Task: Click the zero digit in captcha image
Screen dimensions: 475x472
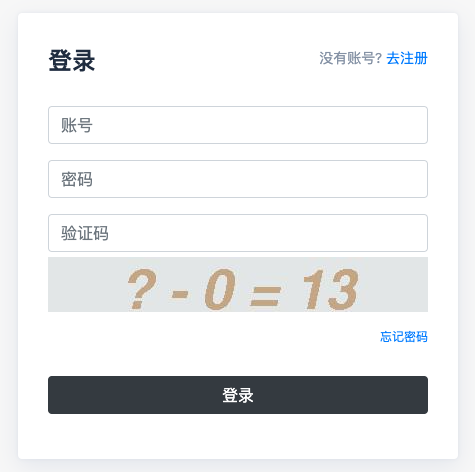Action: (219, 289)
